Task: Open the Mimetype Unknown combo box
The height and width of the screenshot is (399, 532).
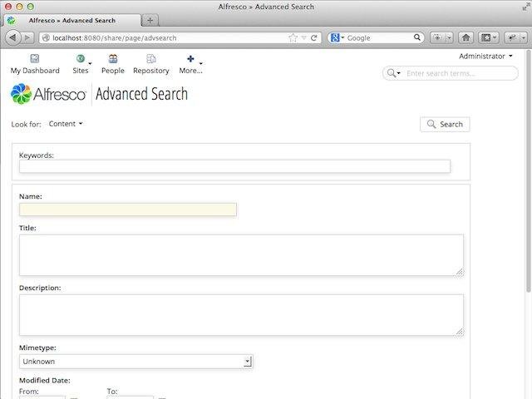Action: (136, 362)
